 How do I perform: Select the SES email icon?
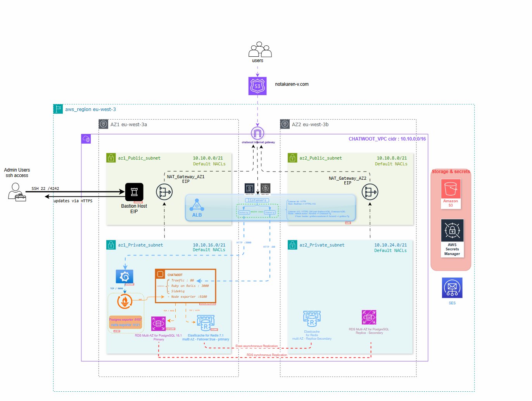452,288
